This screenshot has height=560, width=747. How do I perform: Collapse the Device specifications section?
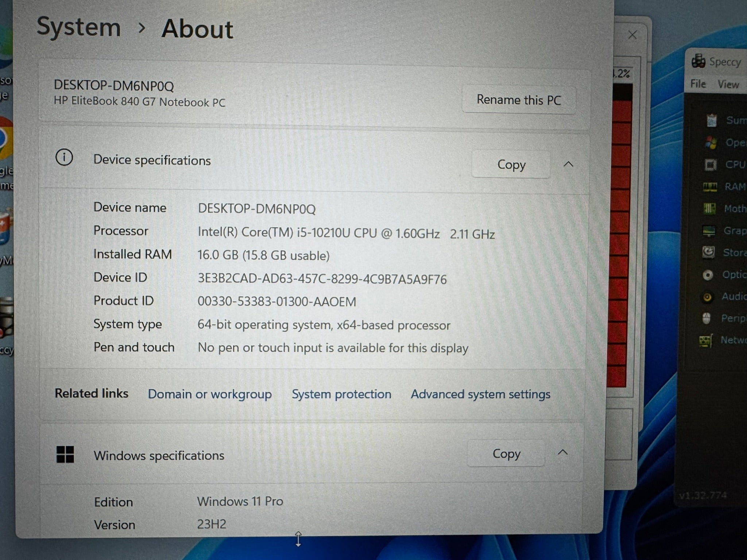(x=568, y=164)
